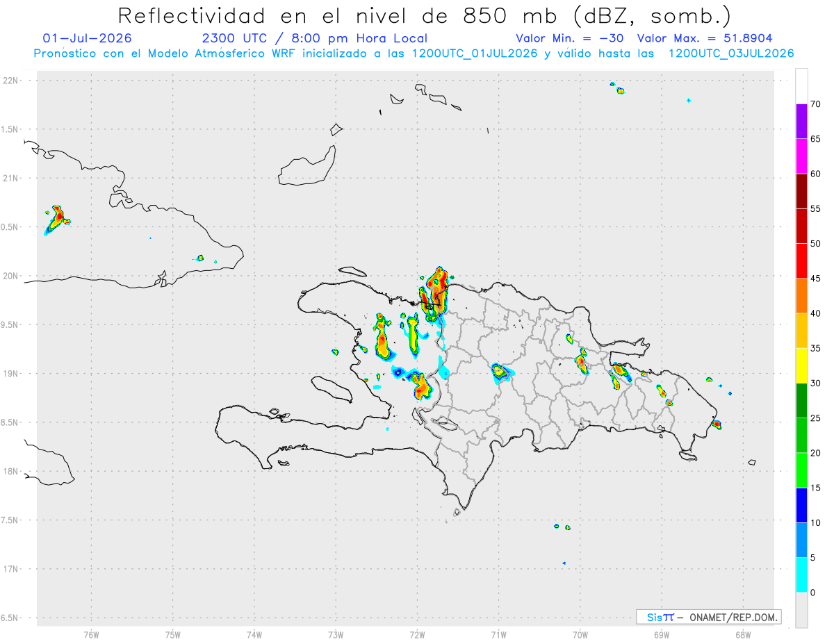
Task: Click the '17N' latitude label
Action: pyautogui.click(x=12, y=569)
